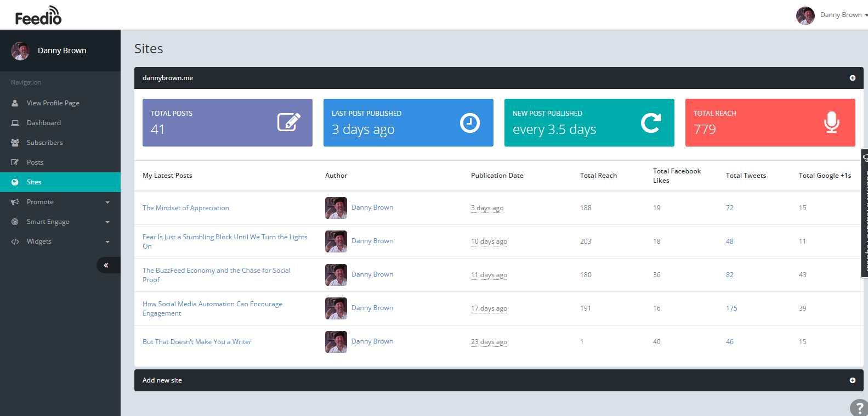The width and height of the screenshot is (868, 416).
Task: Open the help question mark icon
Action: 859,408
